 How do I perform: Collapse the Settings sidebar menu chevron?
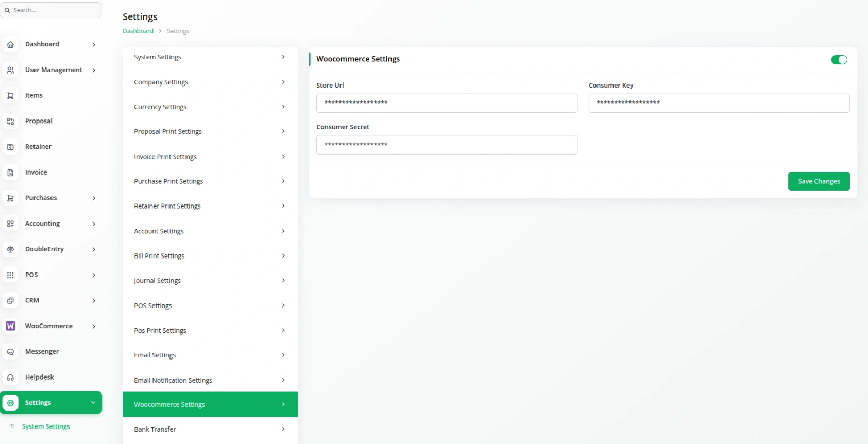click(x=93, y=403)
